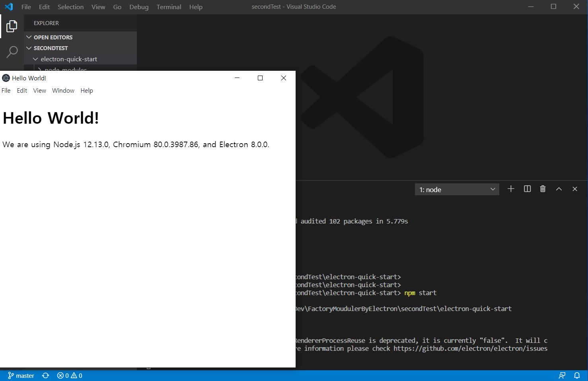
Task: Create a new terminal with plus icon
Action: pyautogui.click(x=511, y=189)
